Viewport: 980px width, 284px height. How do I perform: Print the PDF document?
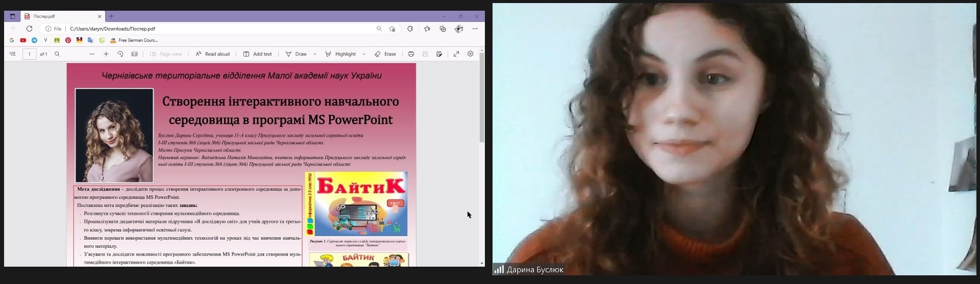point(411,54)
